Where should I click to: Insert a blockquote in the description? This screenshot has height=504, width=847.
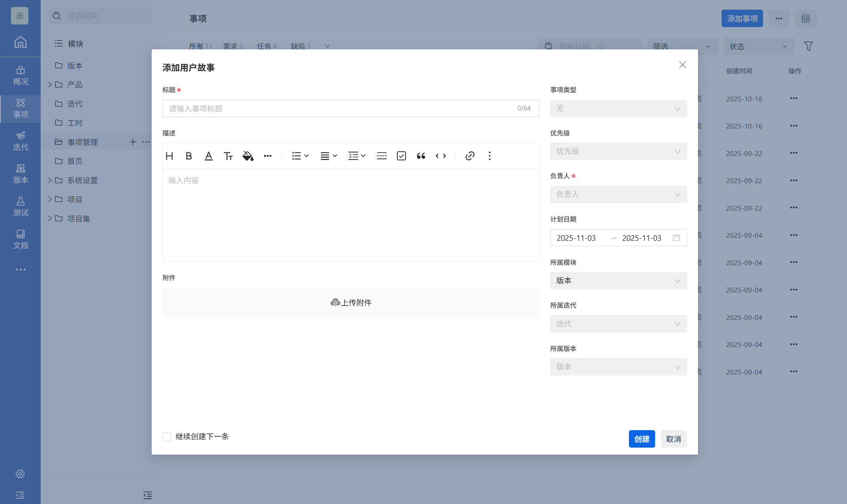tap(421, 156)
